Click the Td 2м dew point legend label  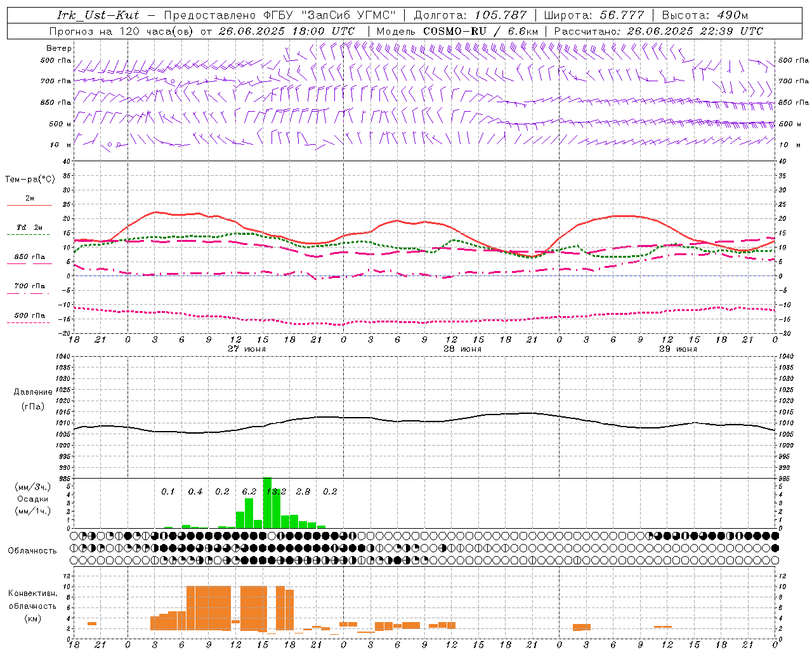[30, 227]
